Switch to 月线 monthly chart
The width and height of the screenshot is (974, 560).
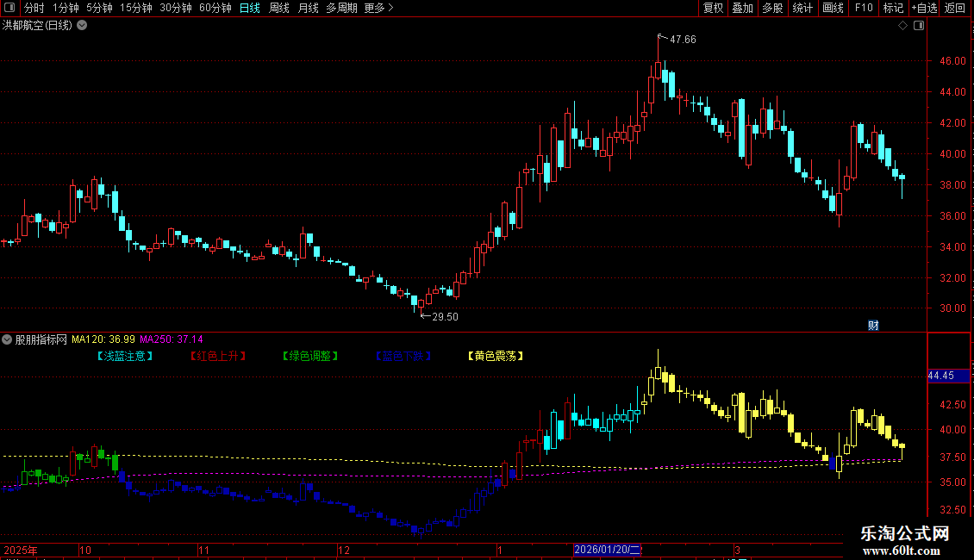(308, 8)
